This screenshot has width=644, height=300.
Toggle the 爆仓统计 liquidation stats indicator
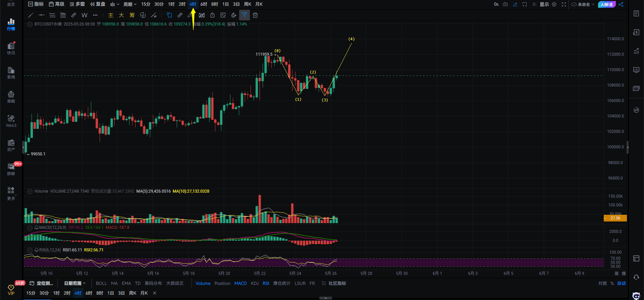pos(282,283)
